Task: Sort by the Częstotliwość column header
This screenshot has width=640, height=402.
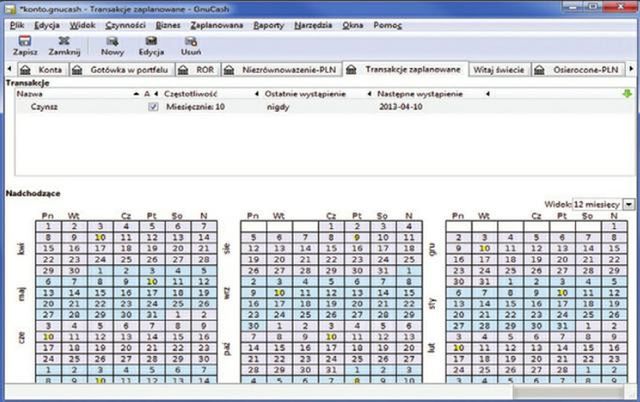Action: pyautogui.click(x=190, y=94)
